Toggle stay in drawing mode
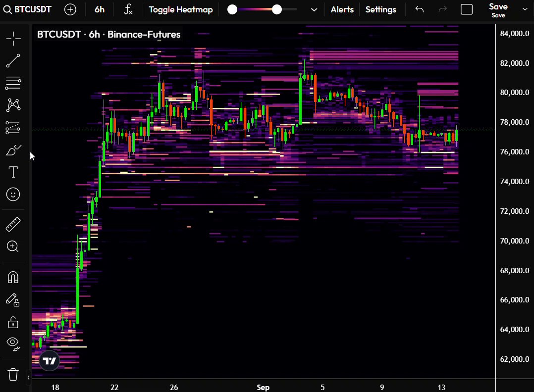 13,300
